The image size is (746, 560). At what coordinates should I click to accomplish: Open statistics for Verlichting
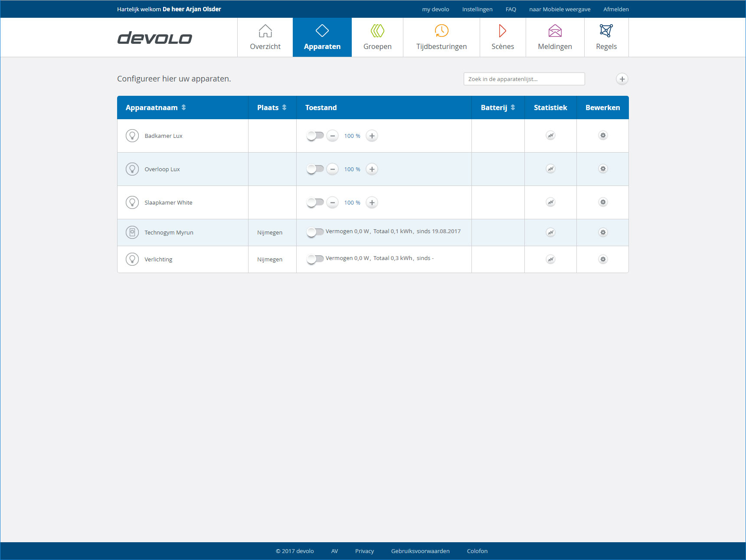pyautogui.click(x=550, y=259)
